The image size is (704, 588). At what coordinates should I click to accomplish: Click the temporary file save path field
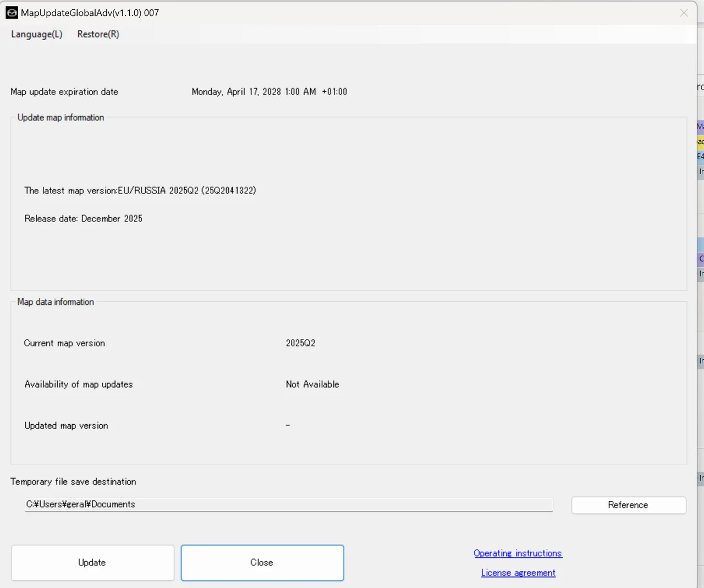(288, 504)
